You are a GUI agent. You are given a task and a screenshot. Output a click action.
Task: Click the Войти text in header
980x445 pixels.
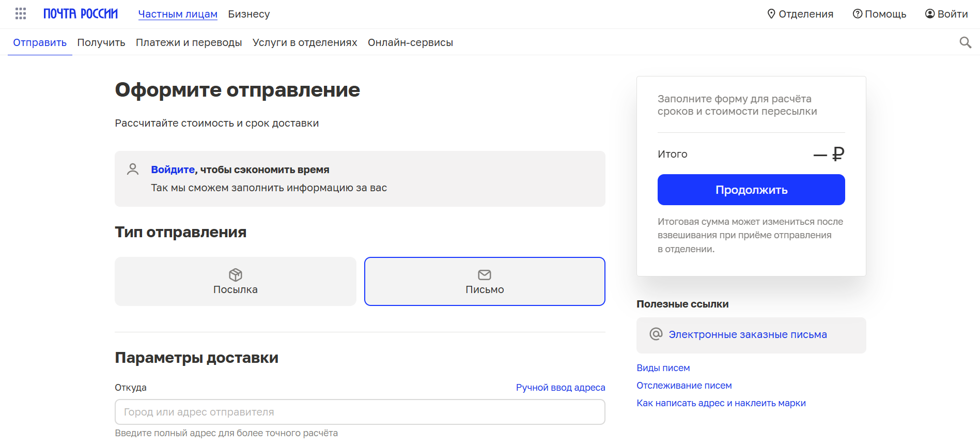[953, 14]
